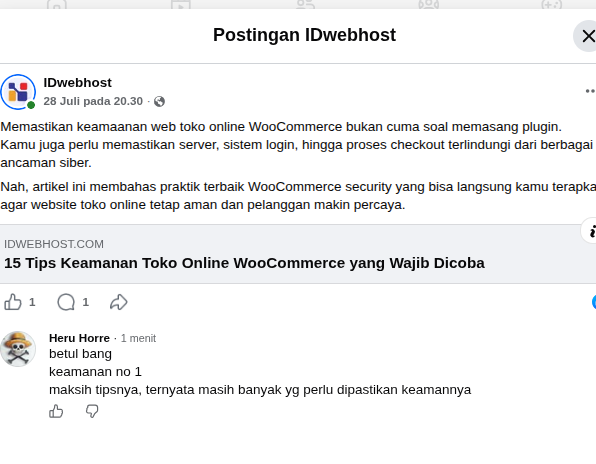The height and width of the screenshot is (464, 596).
Task: Click the post like count 1
Action: point(32,302)
